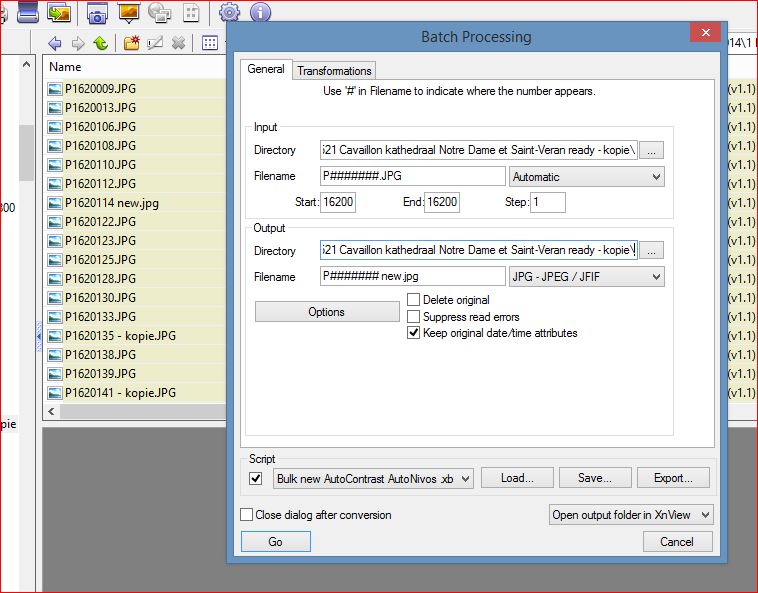The height and width of the screenshot is (593, 758).
Task: Click the input Filename text field
Action: tap(412, 177)
